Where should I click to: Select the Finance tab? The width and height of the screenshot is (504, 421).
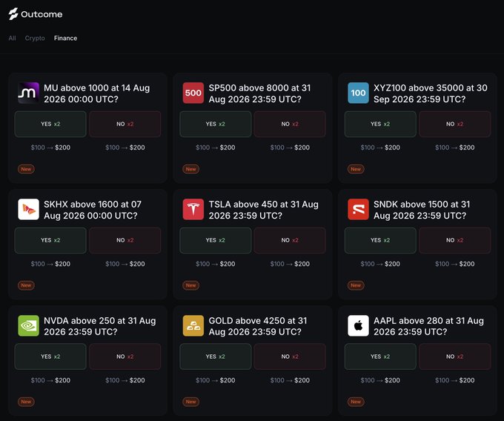tap(65, 38)
